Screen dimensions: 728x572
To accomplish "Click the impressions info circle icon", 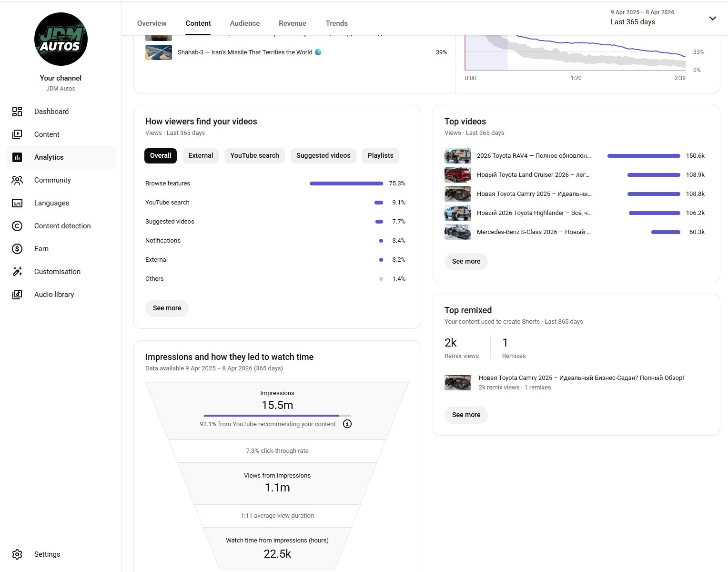I will 347,424.
